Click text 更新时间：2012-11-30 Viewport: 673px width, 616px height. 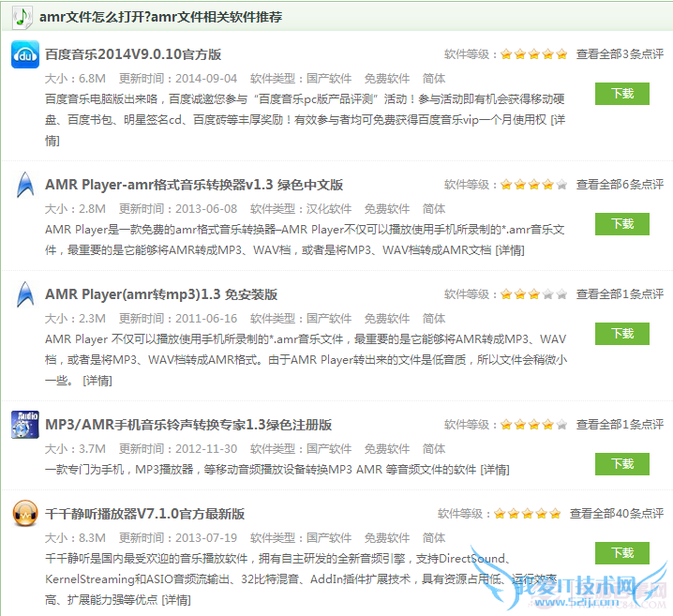(178, 449)
